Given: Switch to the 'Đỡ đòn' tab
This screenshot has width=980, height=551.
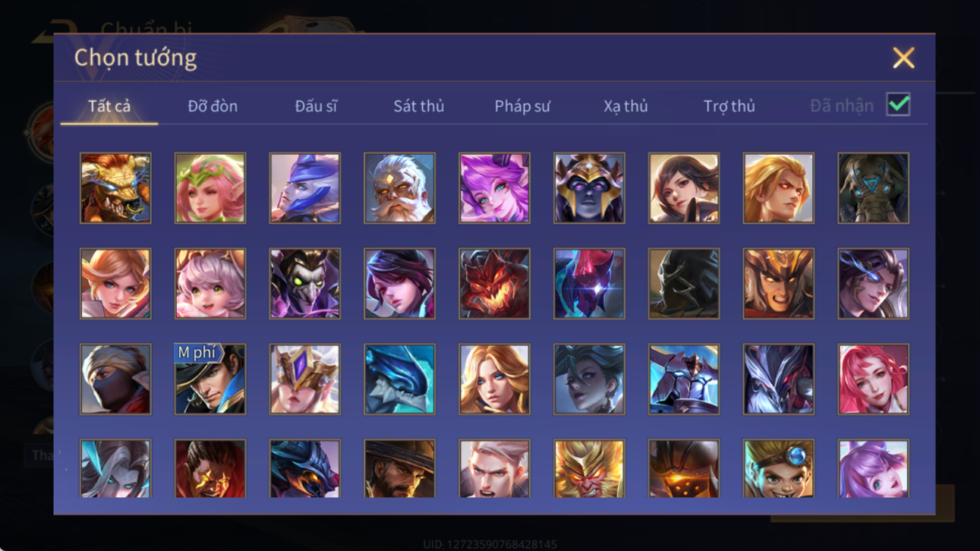Looking at the screenshot, I should tap(213, 106).
